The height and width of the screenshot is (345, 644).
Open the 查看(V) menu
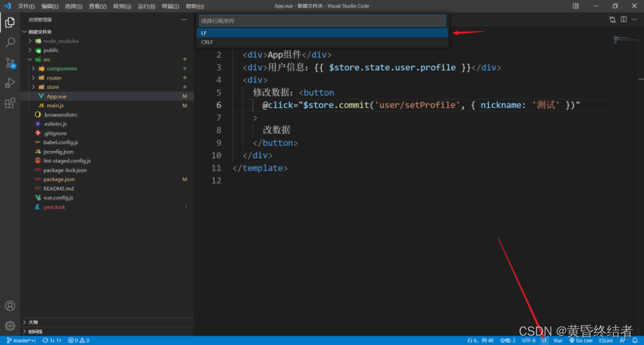[x=98, y=6]
